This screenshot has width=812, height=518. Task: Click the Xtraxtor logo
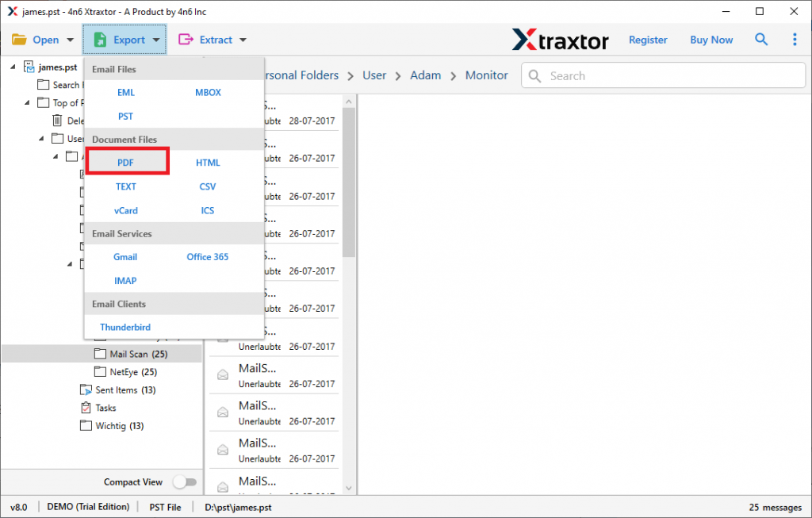tap(560, 39)
